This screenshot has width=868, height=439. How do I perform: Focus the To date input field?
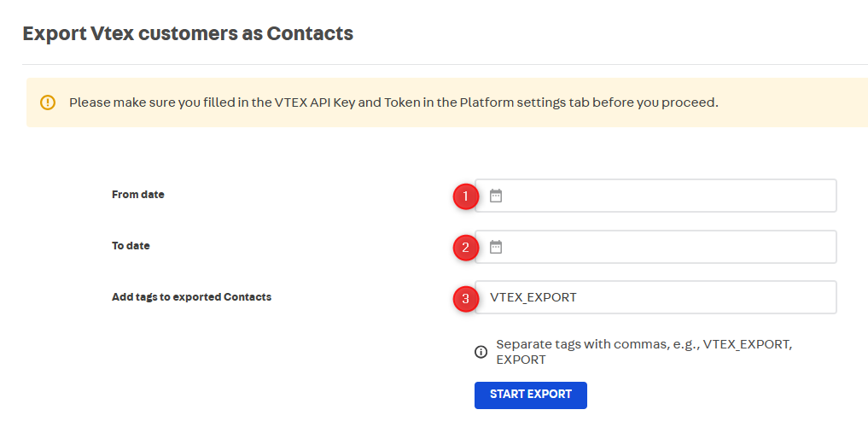coord(655,247)
